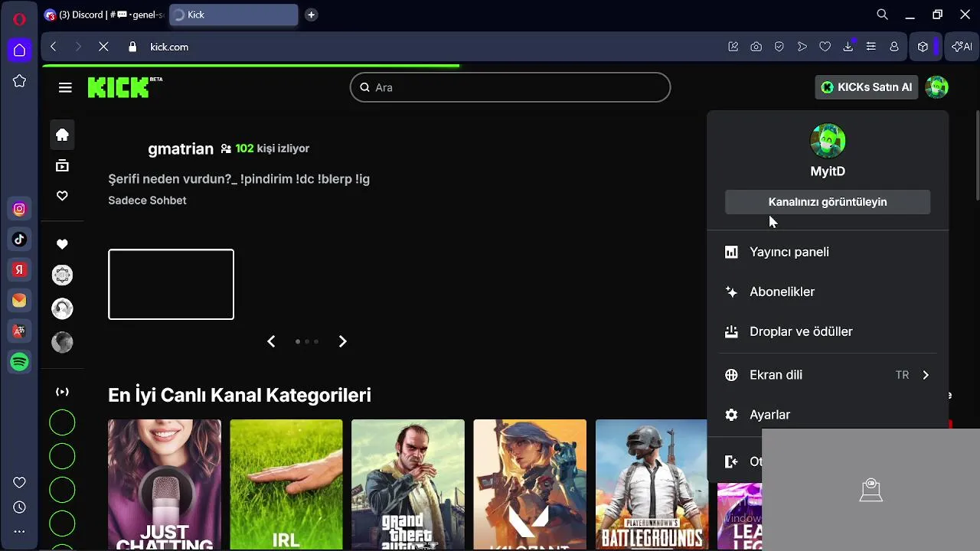This screenshot has width=980, height=551.
Task: Open the Opera main menu logo
Action: click(x=19, y=19)
